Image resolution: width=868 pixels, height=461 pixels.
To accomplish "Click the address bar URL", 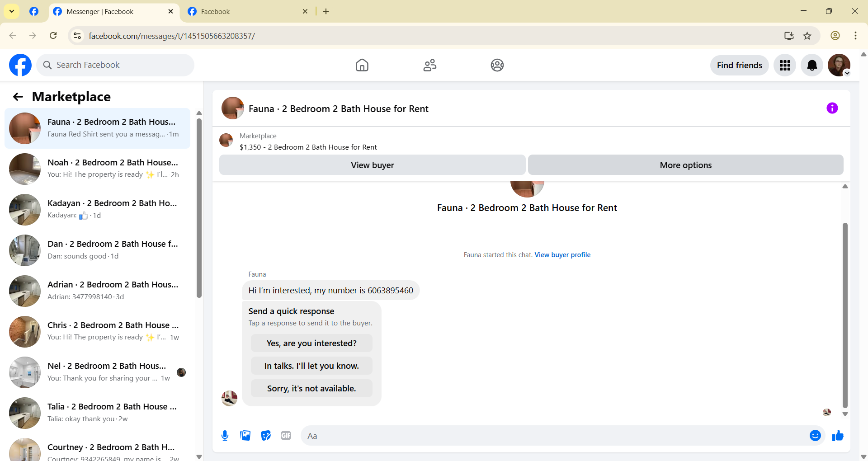I will pyautogui.click(x=172, y=36).
